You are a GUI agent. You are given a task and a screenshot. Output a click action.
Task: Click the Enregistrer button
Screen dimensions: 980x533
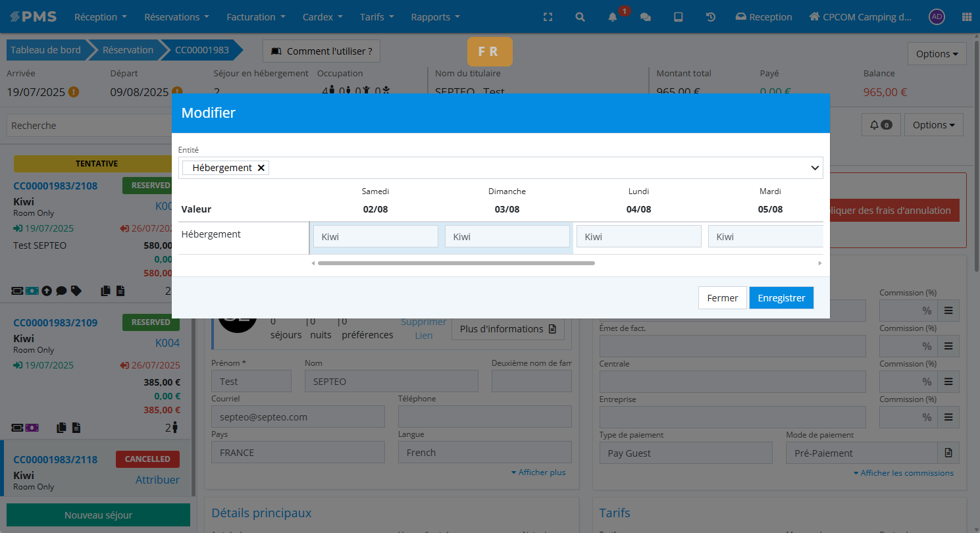pos(781,298)
